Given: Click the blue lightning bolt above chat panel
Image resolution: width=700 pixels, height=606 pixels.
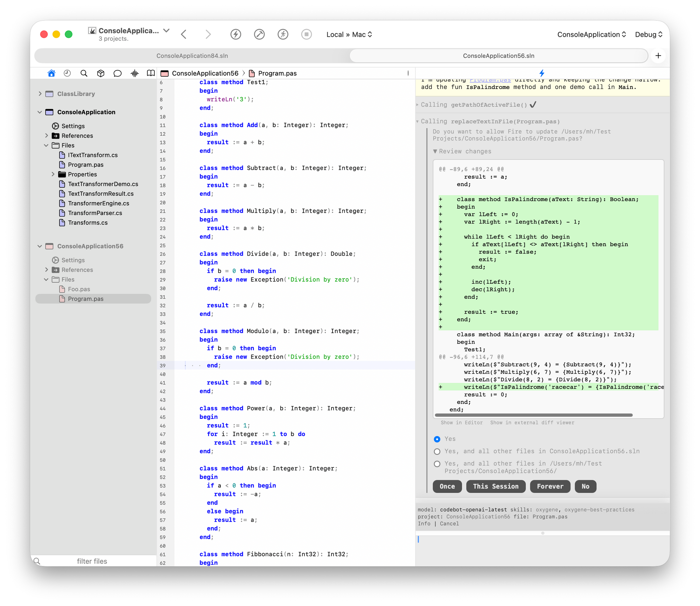Looking at the screenshot, I should point(542,73).
